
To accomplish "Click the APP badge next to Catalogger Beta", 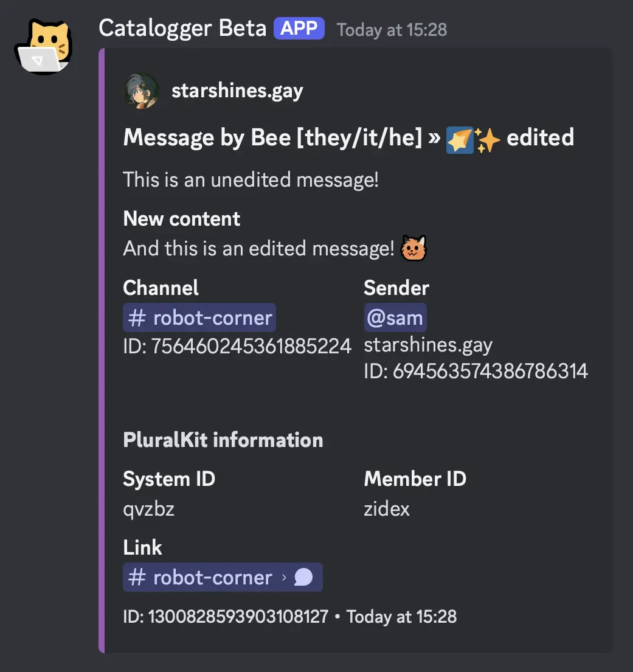I will point(299,29).
